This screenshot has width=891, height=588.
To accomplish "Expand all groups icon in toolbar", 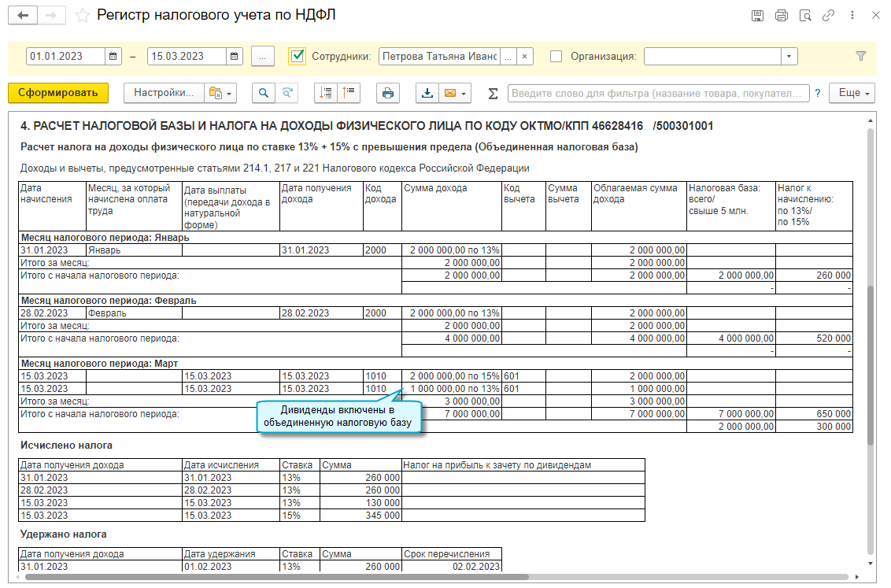I will tap(326, 93).
